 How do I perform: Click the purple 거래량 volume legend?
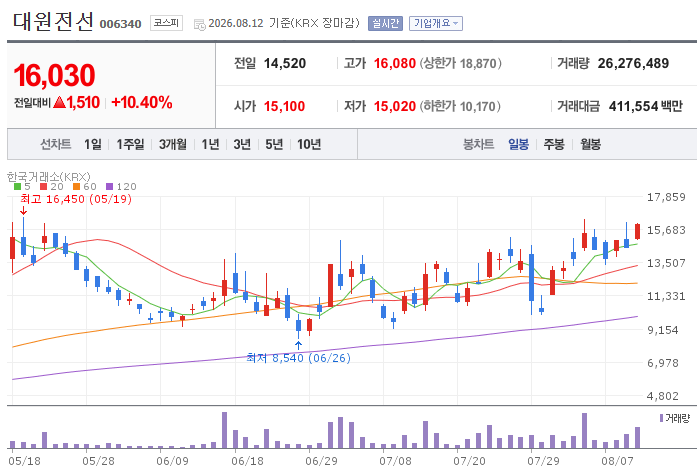click(674, 418)
